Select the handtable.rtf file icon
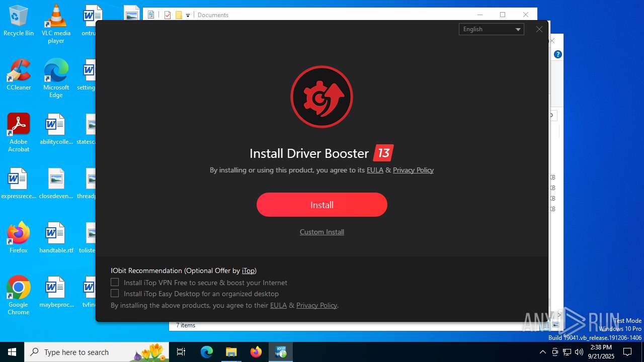 click(56, 238)
